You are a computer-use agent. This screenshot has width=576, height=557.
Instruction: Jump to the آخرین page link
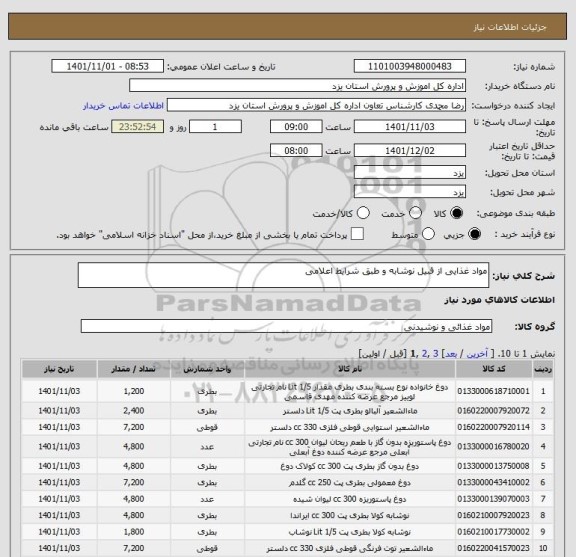pos(477,353)
